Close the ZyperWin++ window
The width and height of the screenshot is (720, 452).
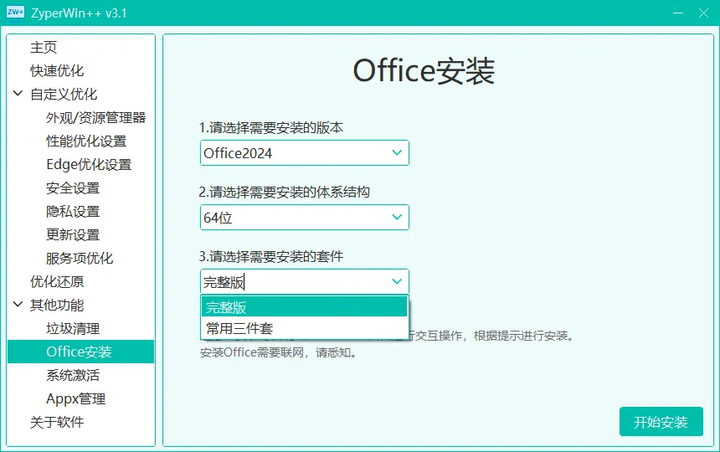point(703,13)
